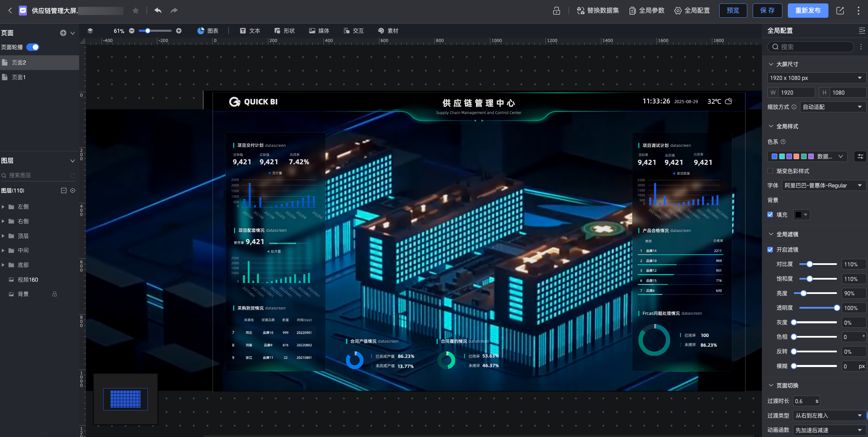
Task: Toggle the 页面轮播 switch
Action: coord(33,47)
